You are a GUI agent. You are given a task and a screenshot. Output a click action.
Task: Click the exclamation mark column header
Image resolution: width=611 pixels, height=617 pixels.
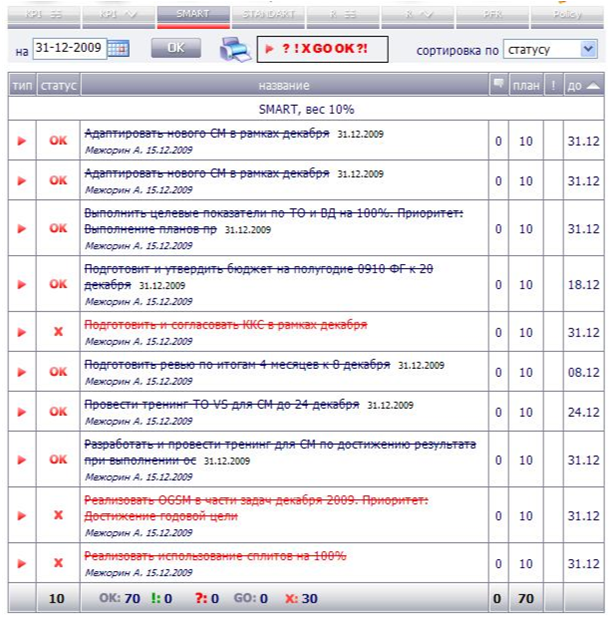(553, 85)
